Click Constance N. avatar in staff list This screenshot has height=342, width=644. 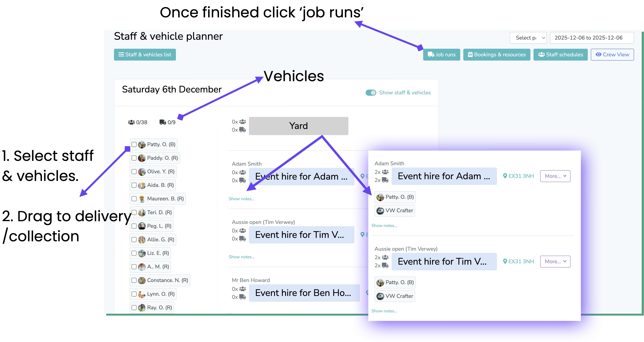pyautogui.click(x=142, y=280)
